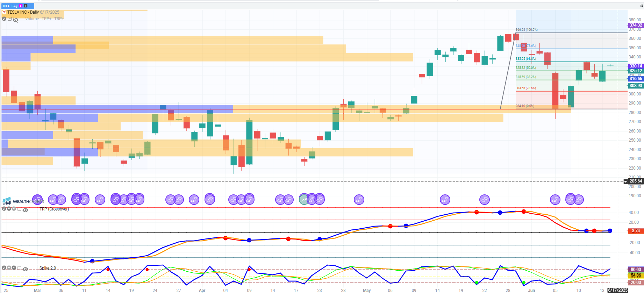This screenshot has height=293, width=644.
Task: Open lone thumbs sentiment marker between Mar 27 and Apr
Action: coord(194,200)
